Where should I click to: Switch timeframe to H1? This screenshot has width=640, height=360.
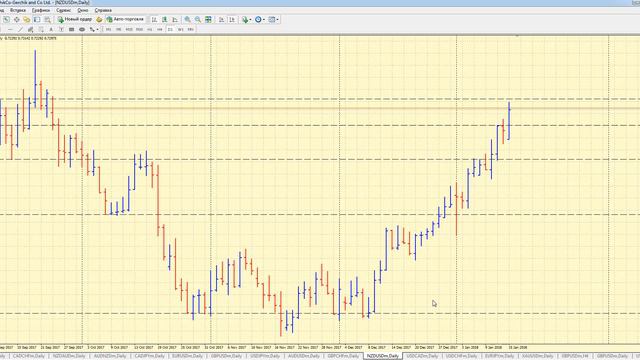coord(149,29)
